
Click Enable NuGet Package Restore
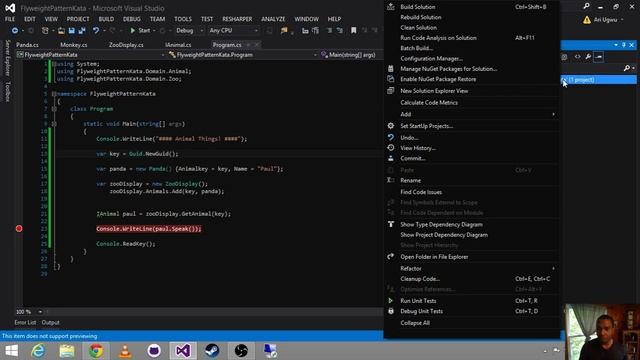(x=472, y=79)
